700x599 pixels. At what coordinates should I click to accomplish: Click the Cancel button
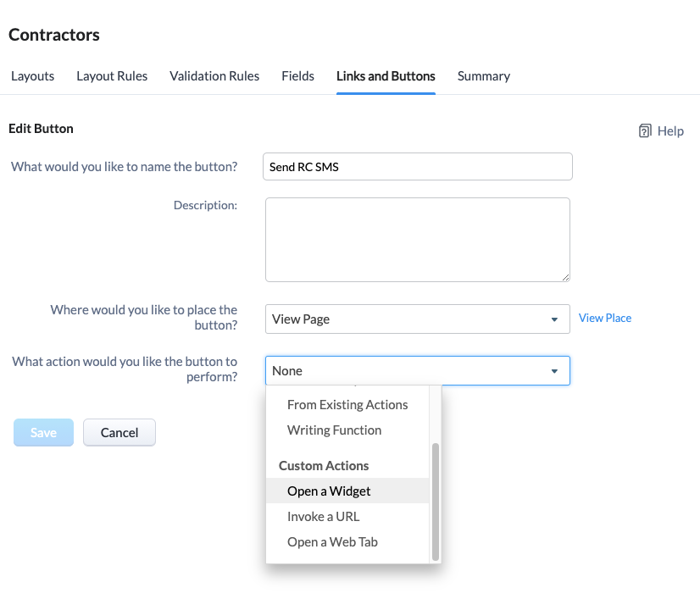119,432
